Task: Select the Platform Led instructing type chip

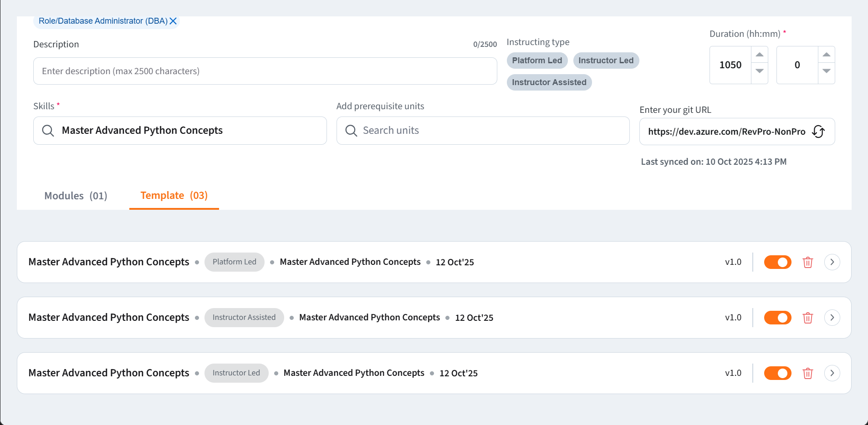Action: pos(536,61)
